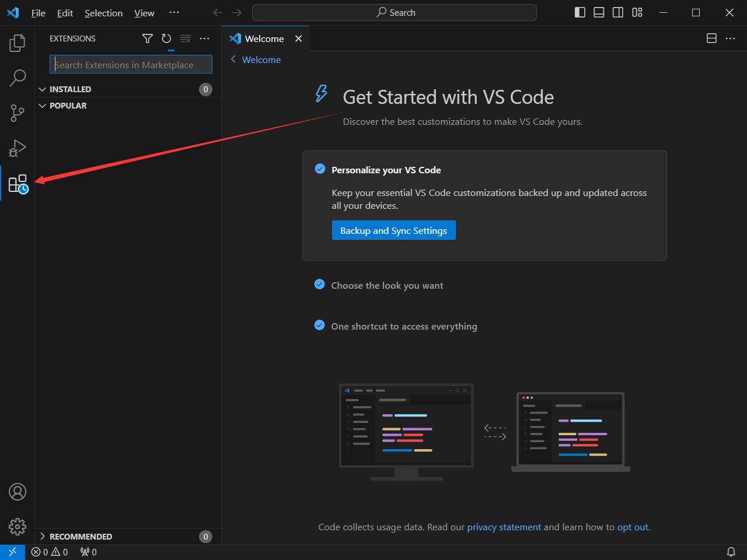Click the Get Started with VS Code heading
The image size is (747, 560).
[x=448, y=97]
